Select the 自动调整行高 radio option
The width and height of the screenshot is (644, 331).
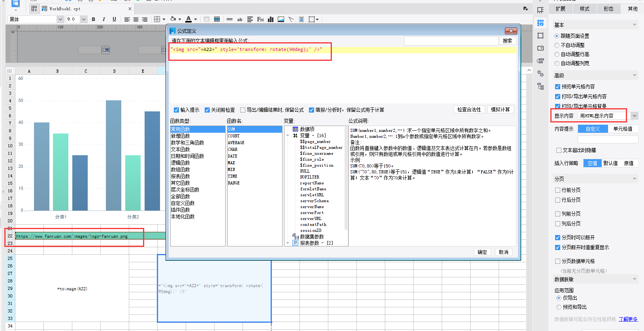[x=557, y=54]
